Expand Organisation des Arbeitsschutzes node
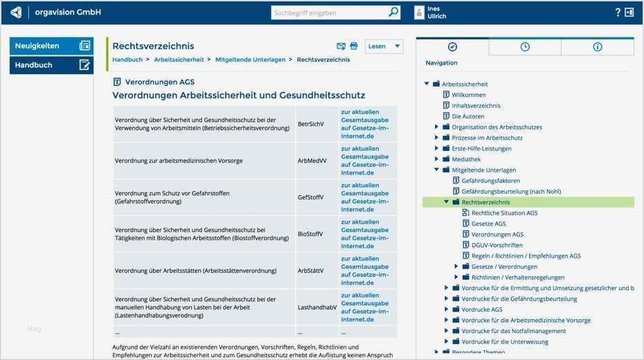This screenshot has width=644, height=360. pyautogui.click(x=436, y=127)
